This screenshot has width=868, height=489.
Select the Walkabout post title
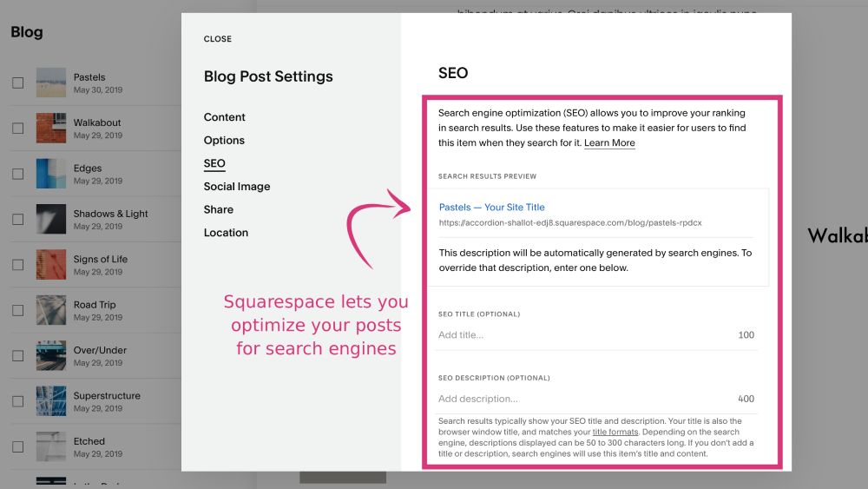97,122
